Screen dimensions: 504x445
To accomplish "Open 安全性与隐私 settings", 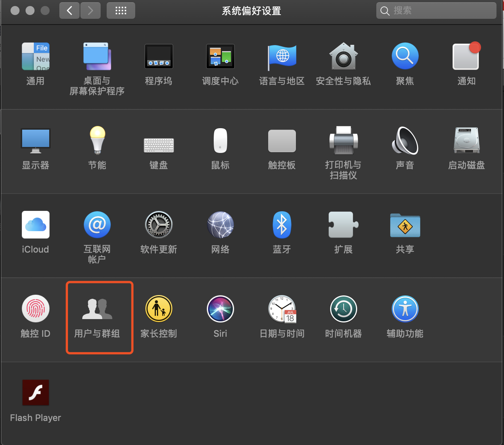I will point(343,62).
